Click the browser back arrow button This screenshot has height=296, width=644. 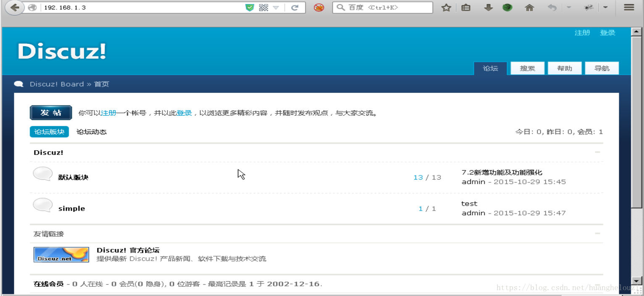[14, 8]
